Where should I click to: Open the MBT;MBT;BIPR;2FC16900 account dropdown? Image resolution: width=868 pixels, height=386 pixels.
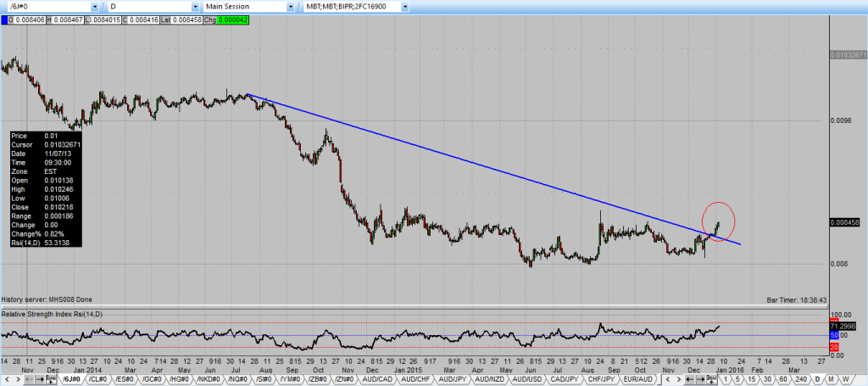coord(405,7)
